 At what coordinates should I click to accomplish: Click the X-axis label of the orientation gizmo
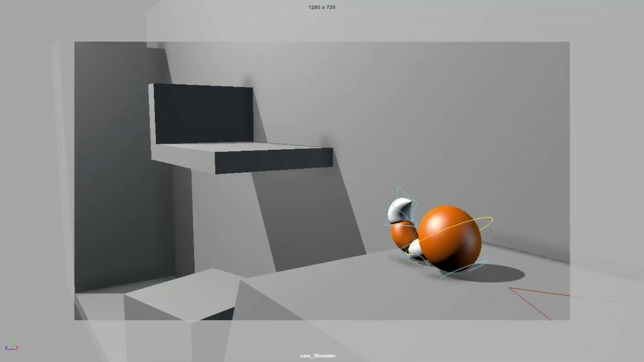(17, 347)
